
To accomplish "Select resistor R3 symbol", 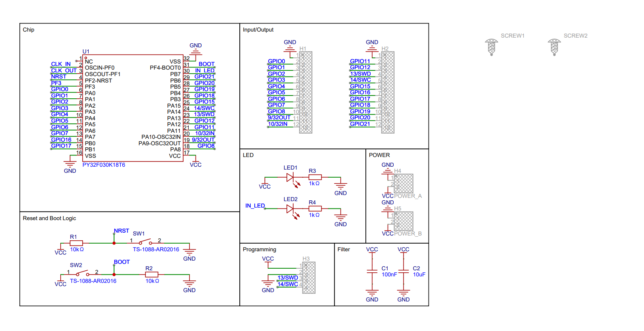I will pyautogui.click(x=315, y=177).
